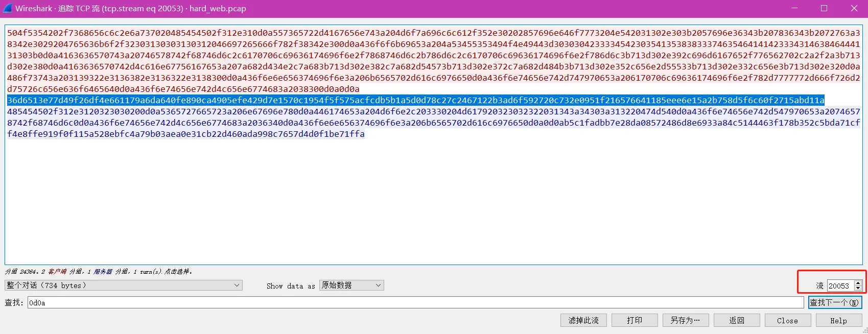Open Help for the follow stream dialog
The width and height of the screenshot is (868, 334).
click(x=838, y=320)
